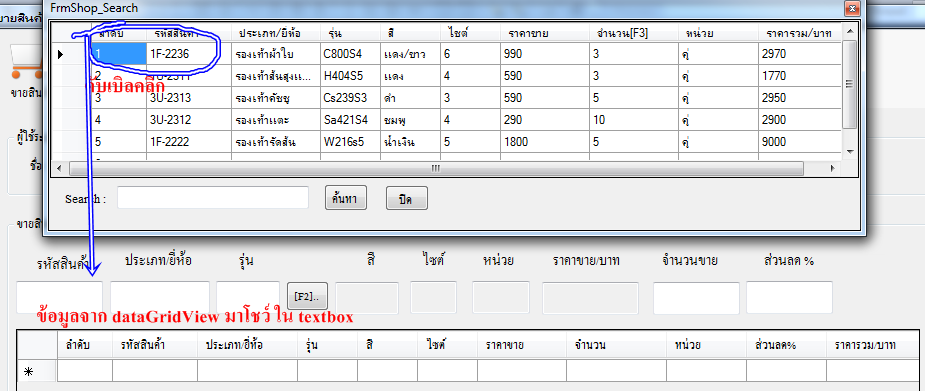Focus the จำนวนขาย text box
925x391 pixels.
point(696,297)
